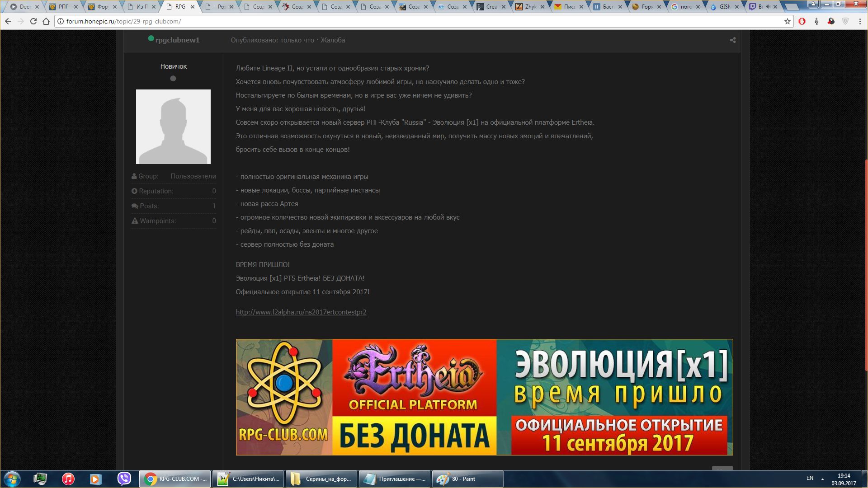Click the site info icon in address bar
The height and width of the screenshot is (488, 868).
[61, 21]
